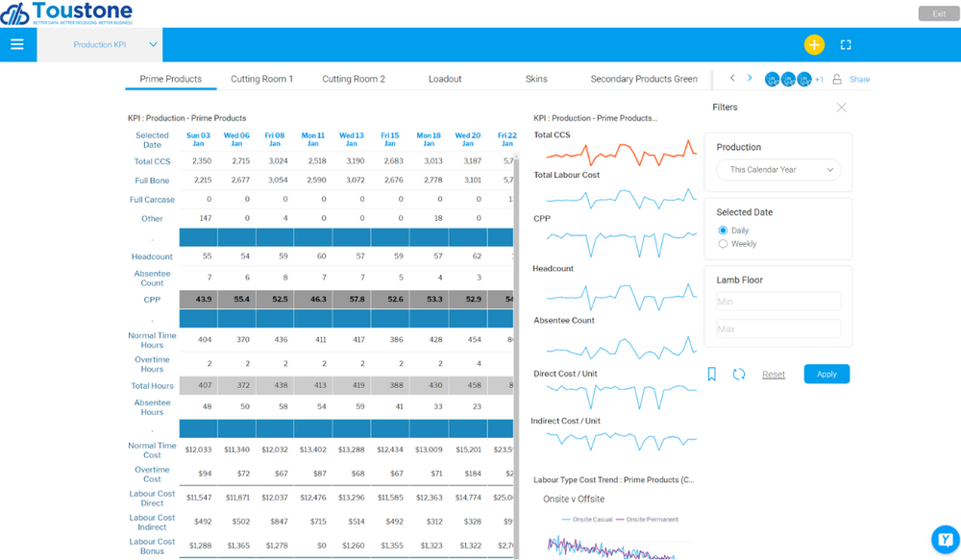Switch to the Cutting Room 1 tab
The image size is (961, 560).
pos(261,79)
